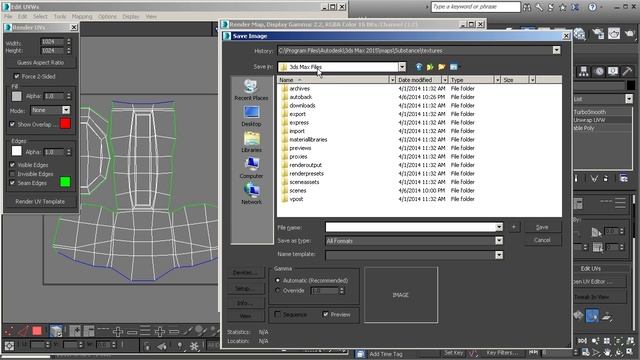The width and height of the screenshot is (640, 360).
Task: Open Network in the Save dialog sidebar
Action: (x=251, y=194)
